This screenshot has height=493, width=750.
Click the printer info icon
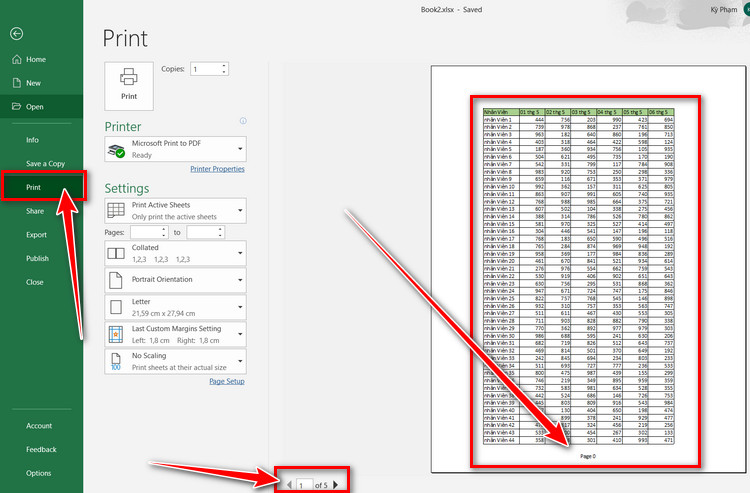243,121
